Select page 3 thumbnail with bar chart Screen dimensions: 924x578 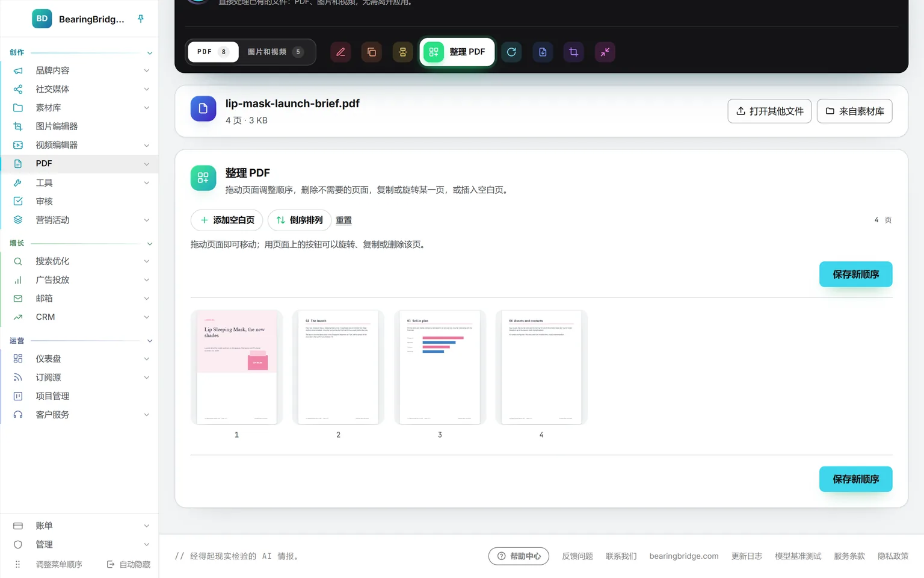pos(440,367)
